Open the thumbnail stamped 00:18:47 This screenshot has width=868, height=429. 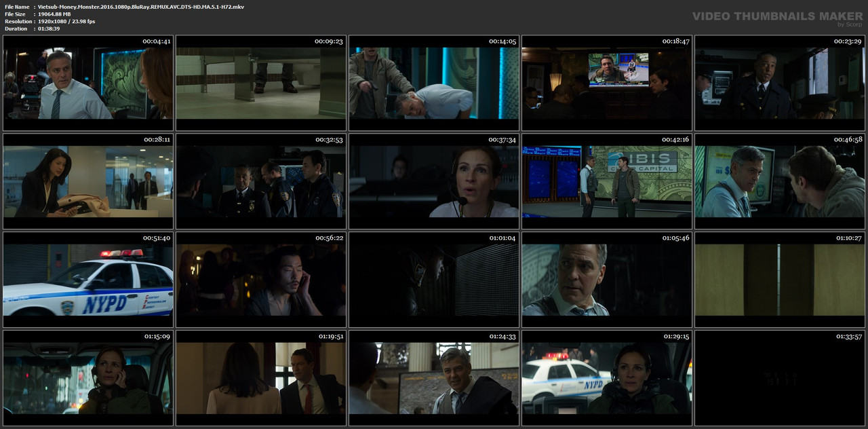click(607, 83)
